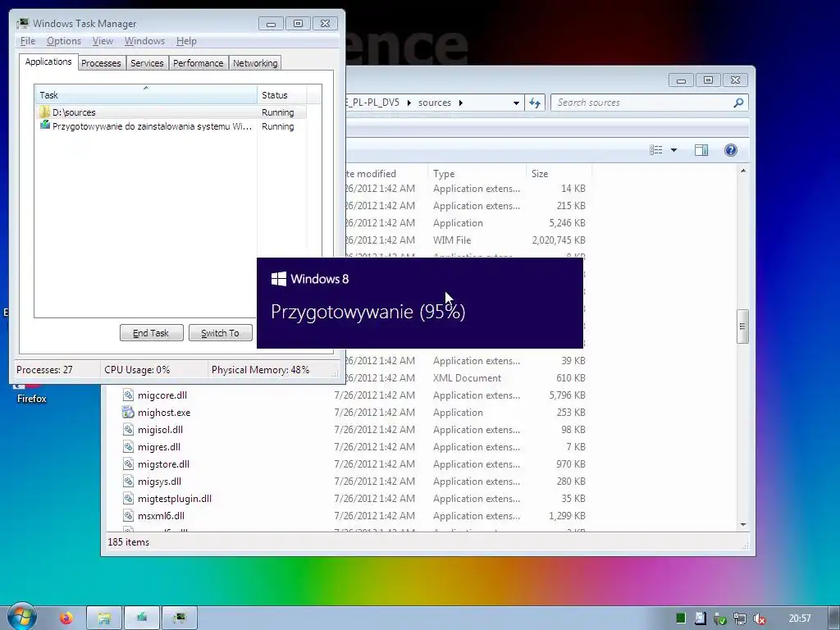Select the msxml6.dll file
The height and width of the screenshot is (630, 840).
161,515
